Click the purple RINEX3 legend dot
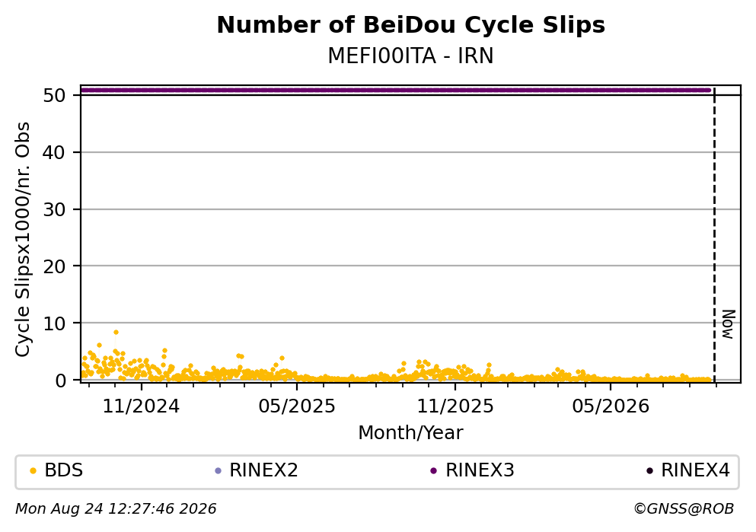756x532 pixels. tap(433, 471)
